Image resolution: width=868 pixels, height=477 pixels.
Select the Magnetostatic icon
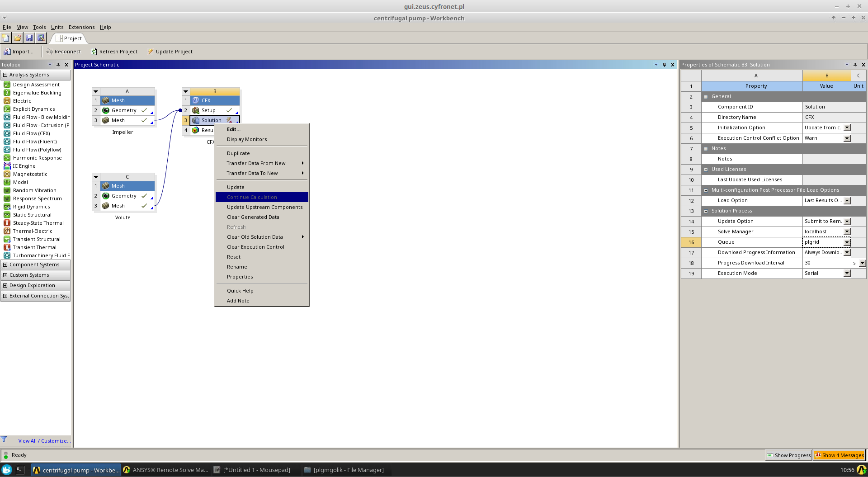point(7,174)
